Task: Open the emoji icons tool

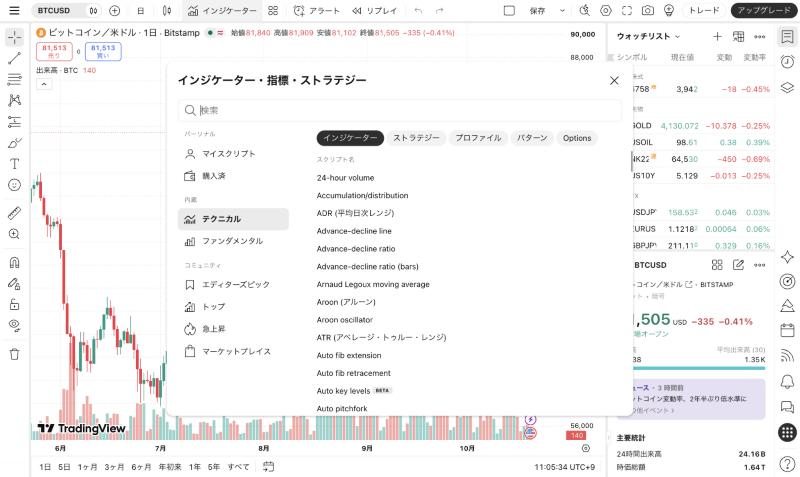Action: (x=14, y=185)
